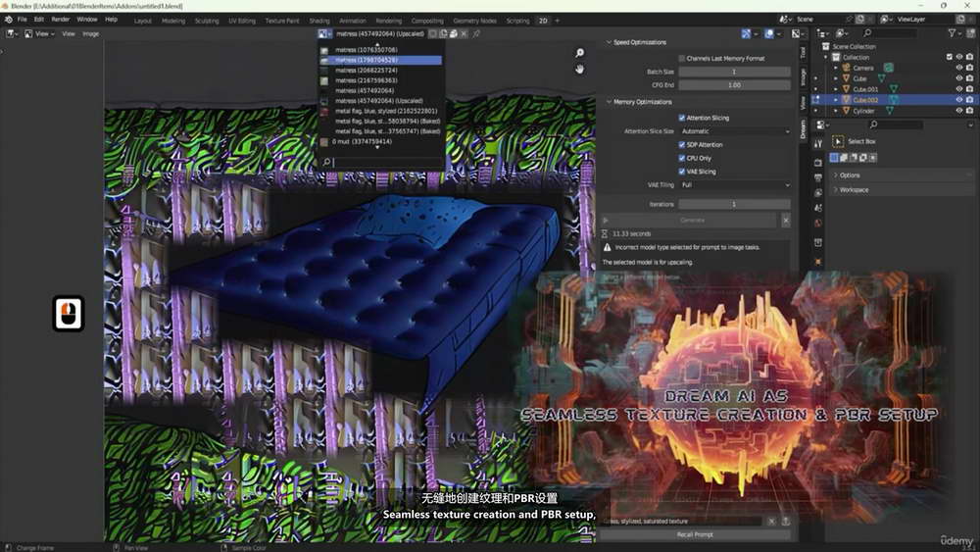Click the Iterations value field
This screenshot has width=980, height=552.
click(734, 204)
